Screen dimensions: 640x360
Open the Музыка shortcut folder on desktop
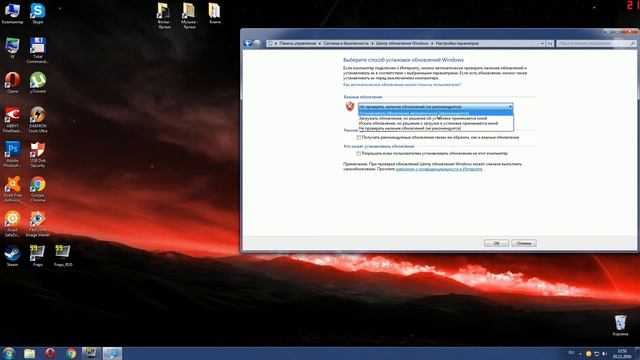189,16
